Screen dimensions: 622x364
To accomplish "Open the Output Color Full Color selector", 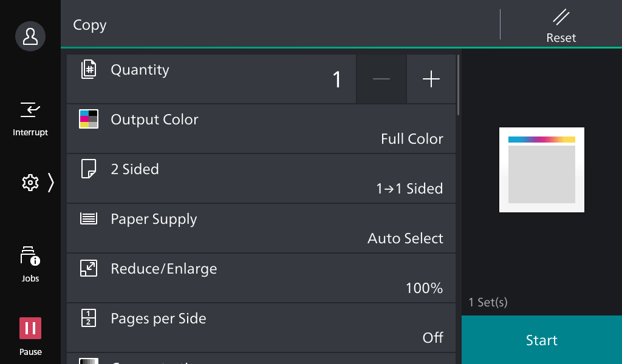I will pyautogui.click(x=261, y=129).
